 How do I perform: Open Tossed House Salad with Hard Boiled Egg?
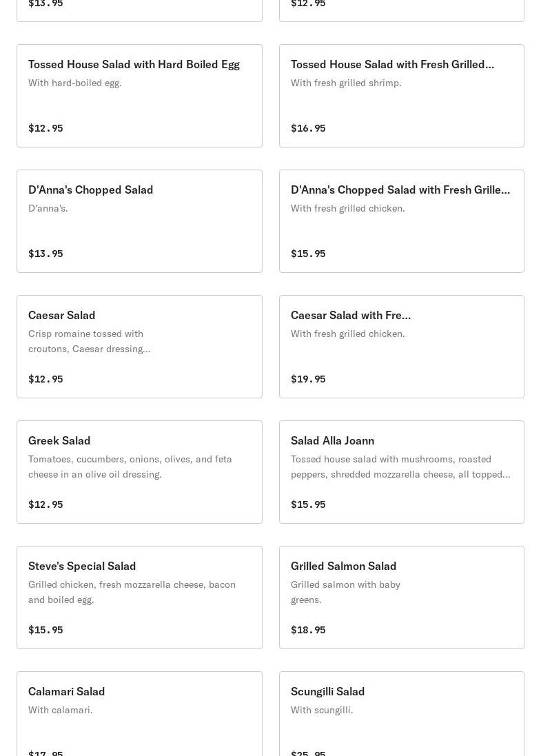point(134,65)
